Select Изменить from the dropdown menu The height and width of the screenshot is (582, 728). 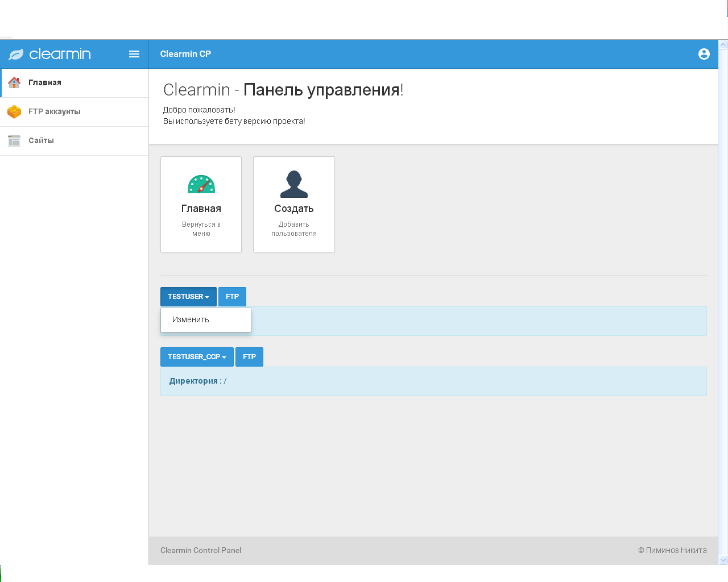tap(191, 319)
